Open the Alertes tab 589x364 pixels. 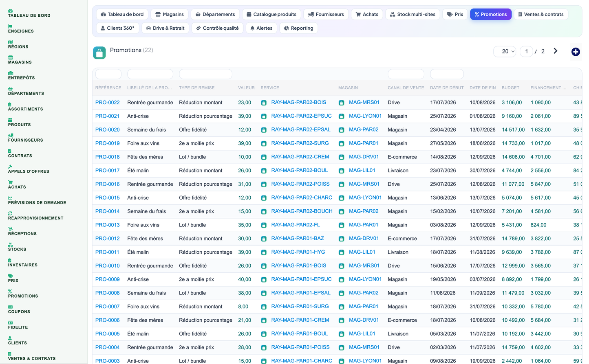(261, 28)
